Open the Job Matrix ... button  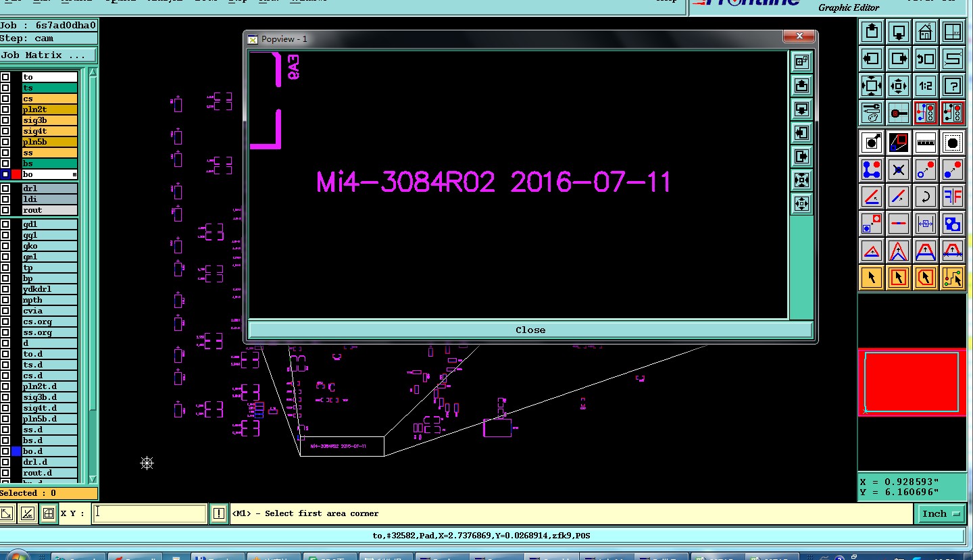(x=48, y=55)
